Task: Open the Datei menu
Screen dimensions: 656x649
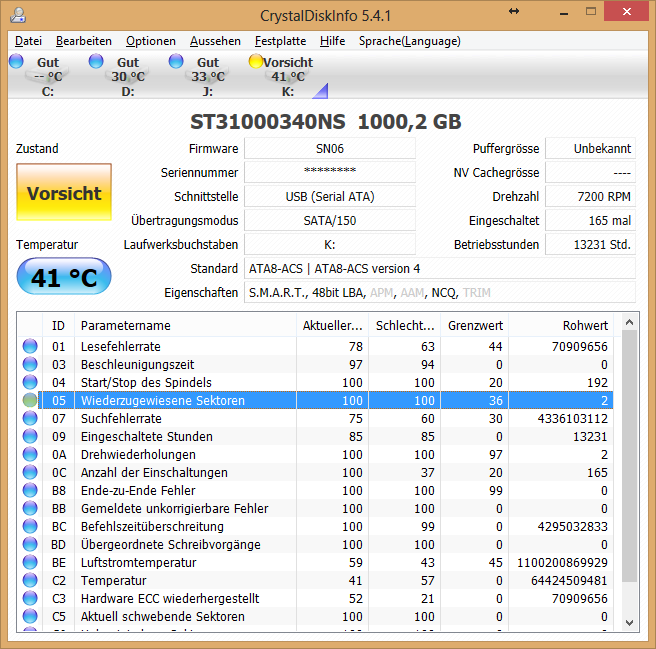Action: tap(28, 41)
